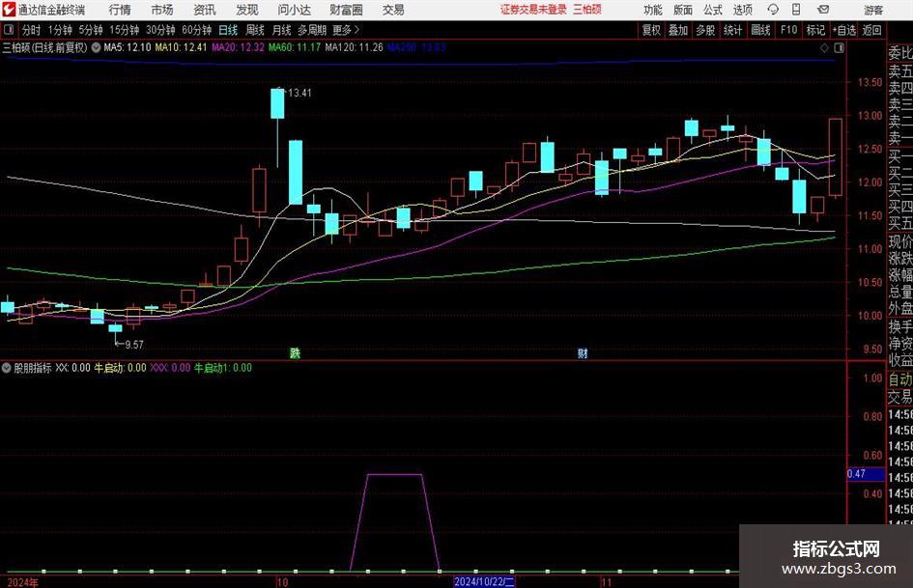Screen dimensions: 913x588
Task: Open 多周期 multi-period view
Action: [312, 30]
